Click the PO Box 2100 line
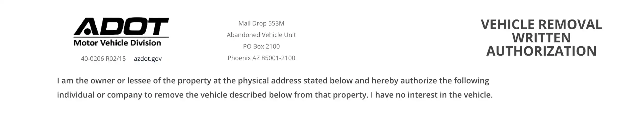Image resolution: width=644 pixels, height=122 pixels. (x=261, y=46)
